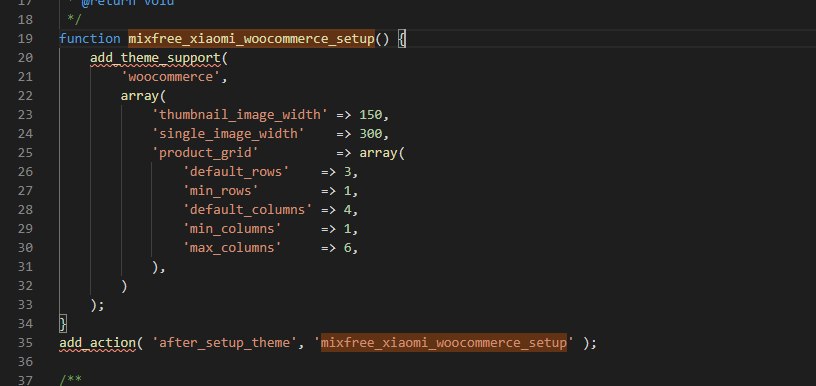Image resolution: width=816 pixels, height=386 pixels.
Task: Click line number 20 in the gutter
Action: pyautogui.click(x=25, y=58)
